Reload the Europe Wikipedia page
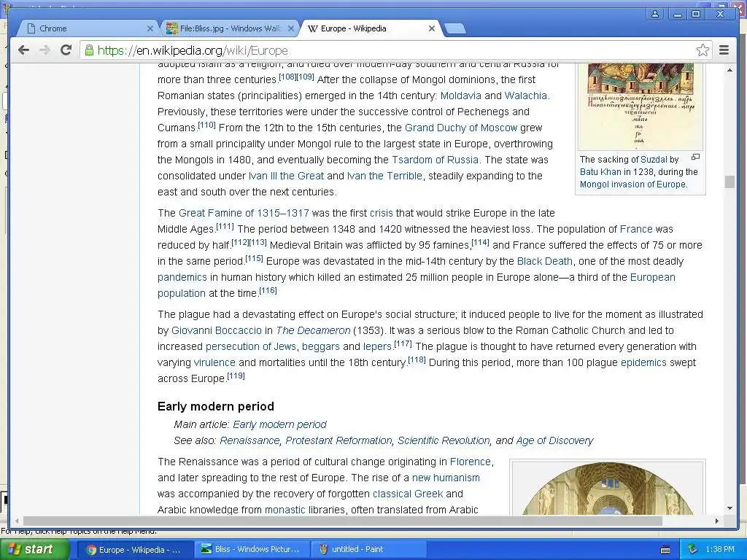The height and width of the screenshot is (560, 747). 66,50
